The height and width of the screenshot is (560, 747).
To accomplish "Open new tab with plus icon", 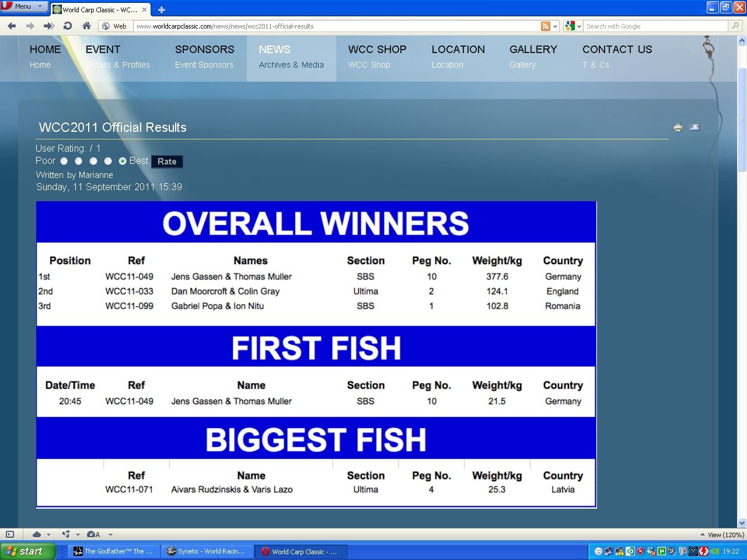I will click(x=162, y=9).
